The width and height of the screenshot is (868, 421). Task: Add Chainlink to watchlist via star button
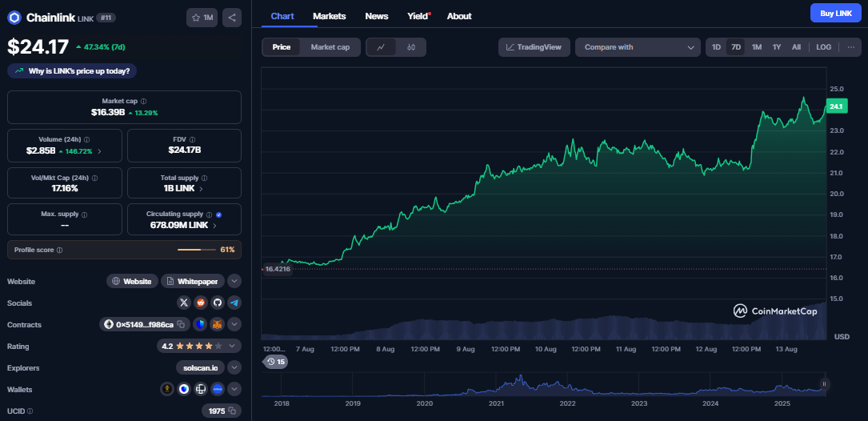(202, 18)
